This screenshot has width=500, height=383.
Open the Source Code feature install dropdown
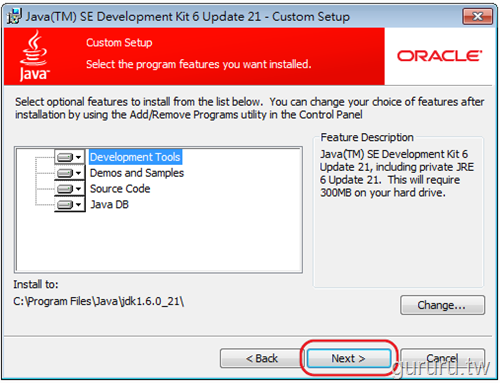(70, 189)
